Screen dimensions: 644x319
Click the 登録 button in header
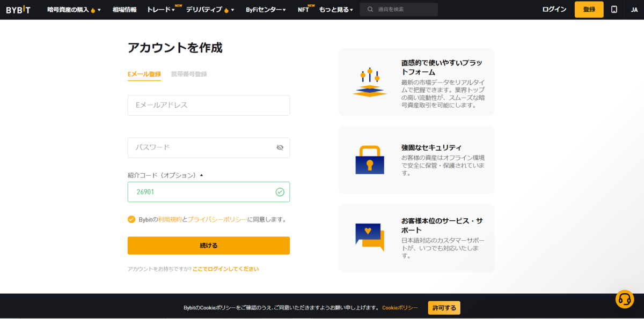tap(589, 10)
